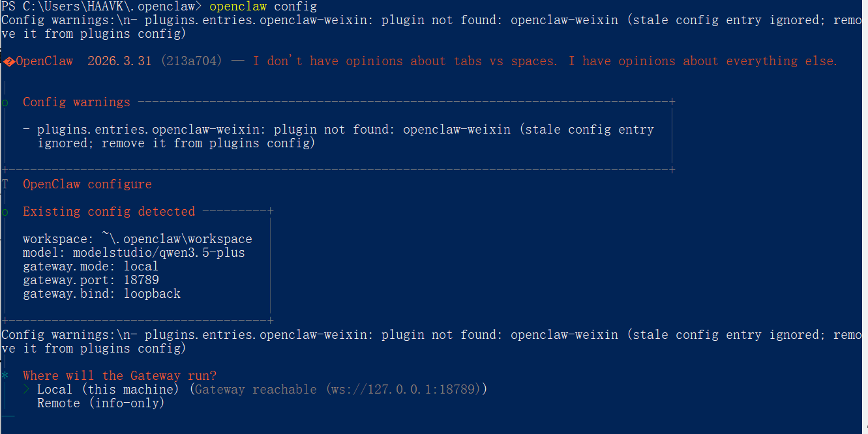Screen dimensions: 868x434
Task: Click the 'Existing config detected' box title
Action: point(108,212)
